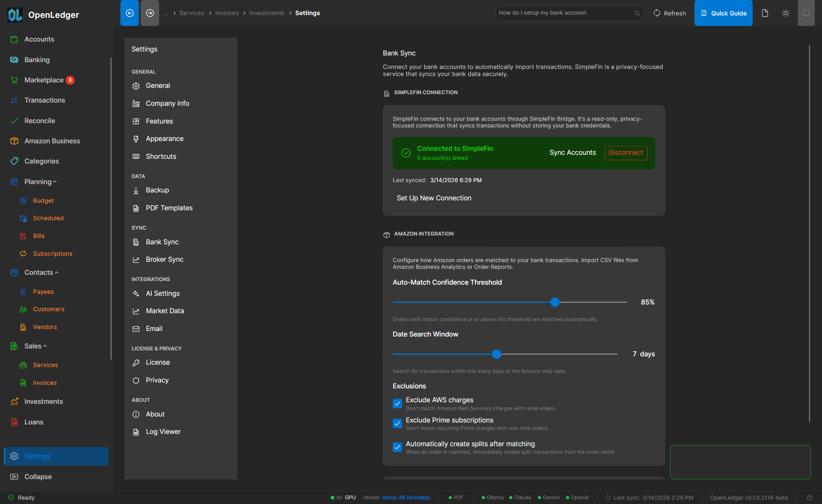Collapse the Contacts group

coord(38,272)
